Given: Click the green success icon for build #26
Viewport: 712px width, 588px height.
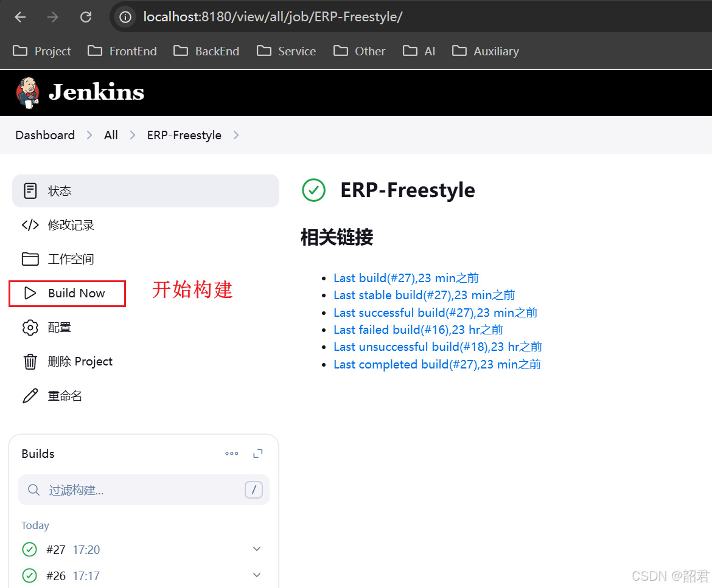Looking at the screenshot, I should pos(30,575).
